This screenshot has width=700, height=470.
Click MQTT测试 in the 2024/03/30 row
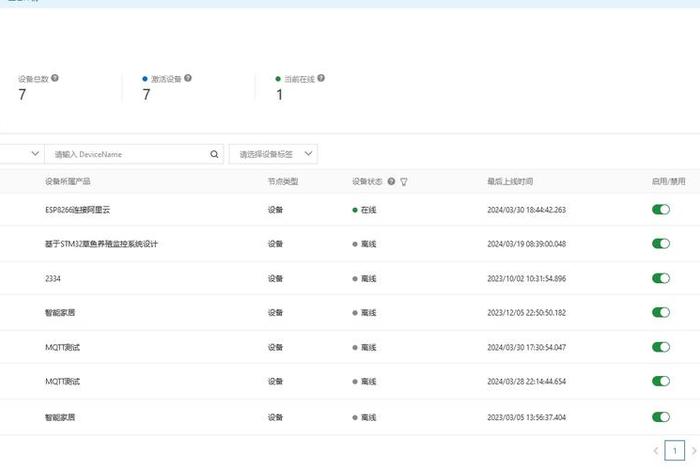[62, 347]
